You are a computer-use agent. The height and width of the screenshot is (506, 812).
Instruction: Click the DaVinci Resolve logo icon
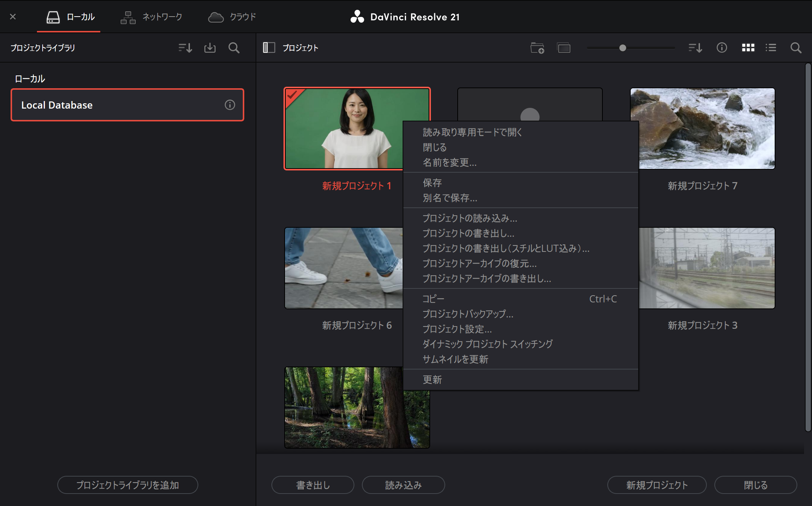point(357,17)
